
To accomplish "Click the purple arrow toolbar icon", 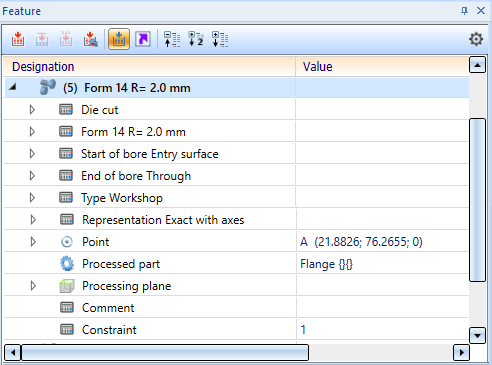I will click(143, 39).
